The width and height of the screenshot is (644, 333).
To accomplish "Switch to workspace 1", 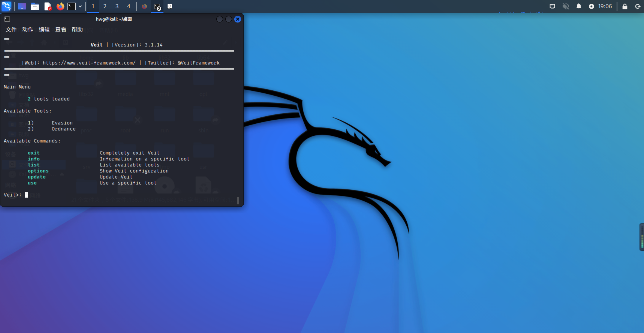I will point(93,6).
